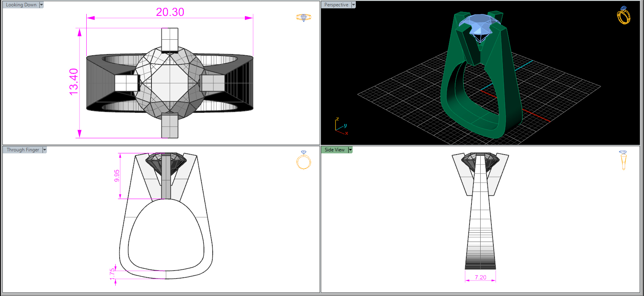Select the 7.20 dimension in Side View
This screenshot has height=296, width=644.
tap(481, 277)
